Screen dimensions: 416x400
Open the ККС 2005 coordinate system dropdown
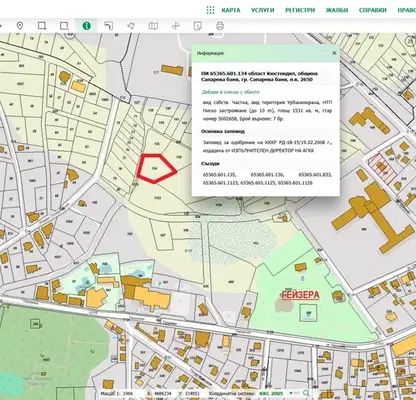276,394
